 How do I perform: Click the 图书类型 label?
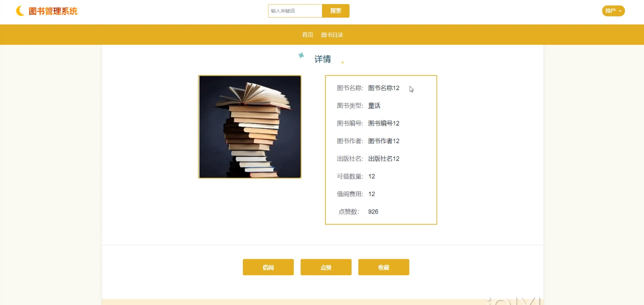click(x=350, y=105)
